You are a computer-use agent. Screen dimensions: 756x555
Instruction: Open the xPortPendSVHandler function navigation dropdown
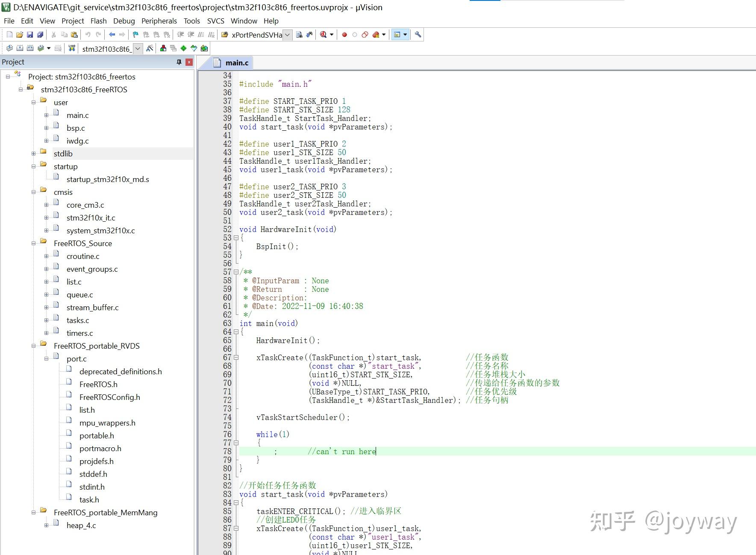[x=287, y=35]
